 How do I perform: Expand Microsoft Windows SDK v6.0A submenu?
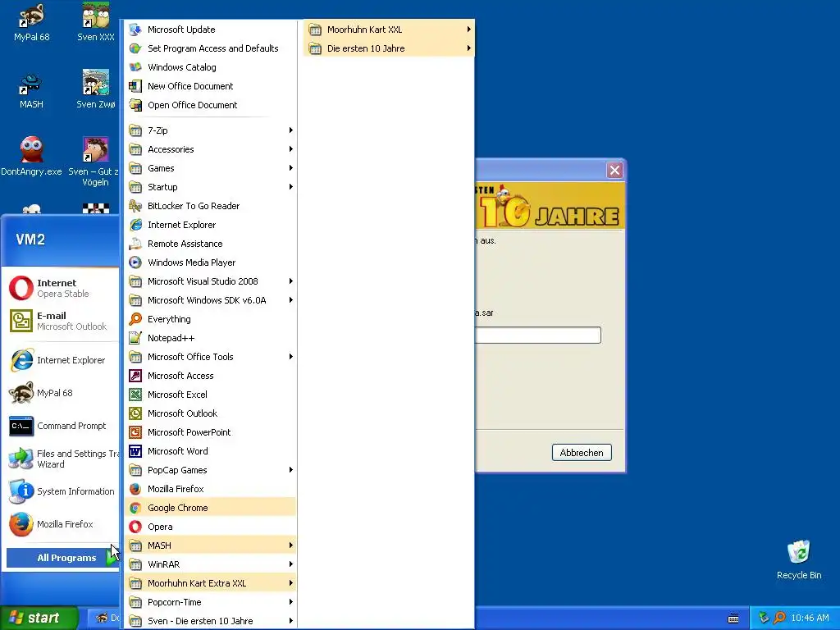[x=211, y=300]
